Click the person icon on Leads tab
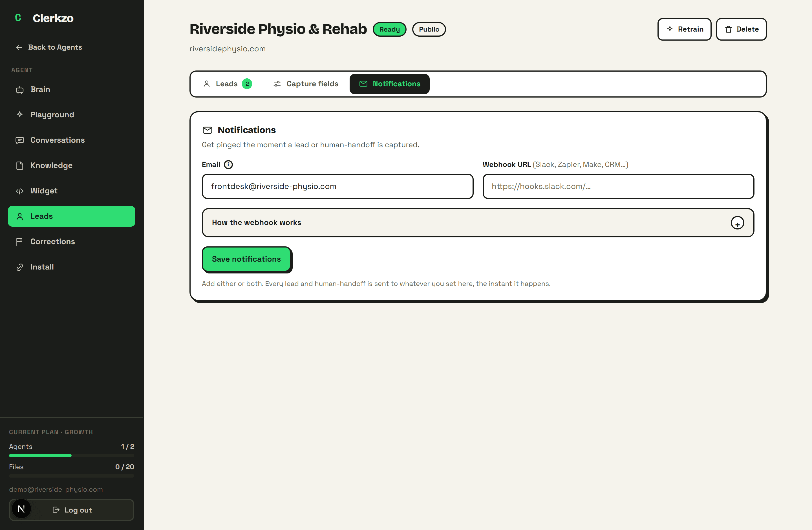Screen dimensions: 812x530 [206, 84]
